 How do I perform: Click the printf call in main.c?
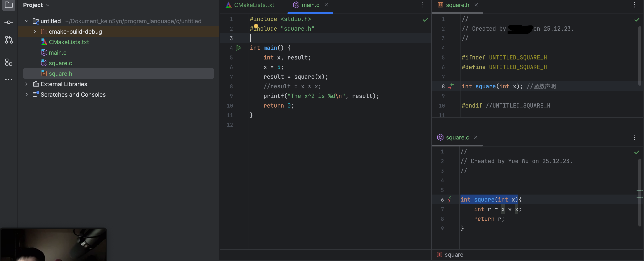pyautogui.click(x=321, y=96)
